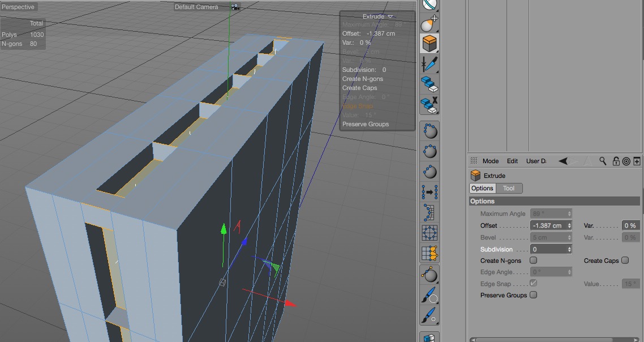Screen dimensions: 644x342
Task: Click the Extrude cube icon in Attributes
Action: pyautogui.click(x=475, y=176)
